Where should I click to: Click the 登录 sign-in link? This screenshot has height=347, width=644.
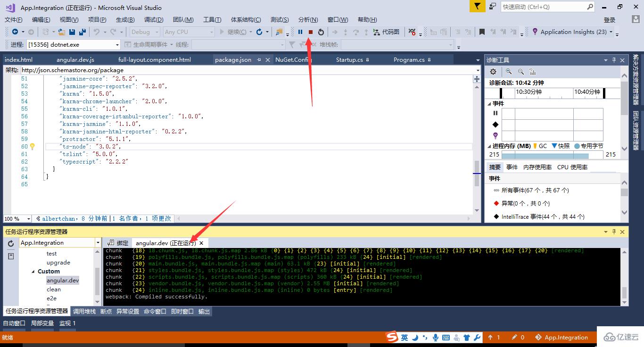[x=610, y=20]
